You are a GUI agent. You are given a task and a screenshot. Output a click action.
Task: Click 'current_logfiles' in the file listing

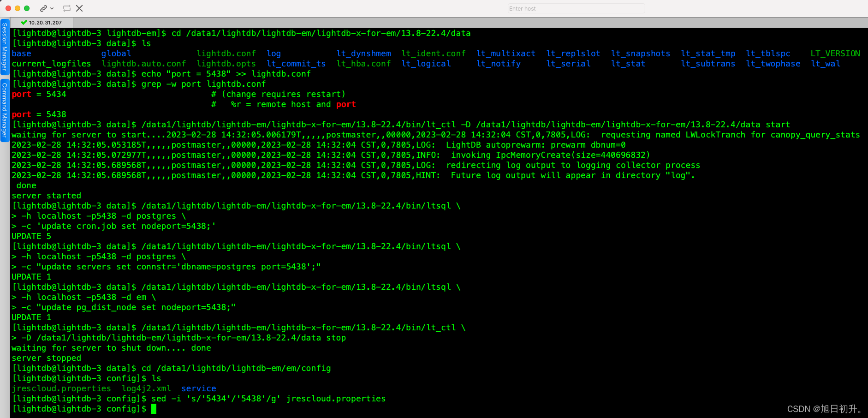point(51,64)
